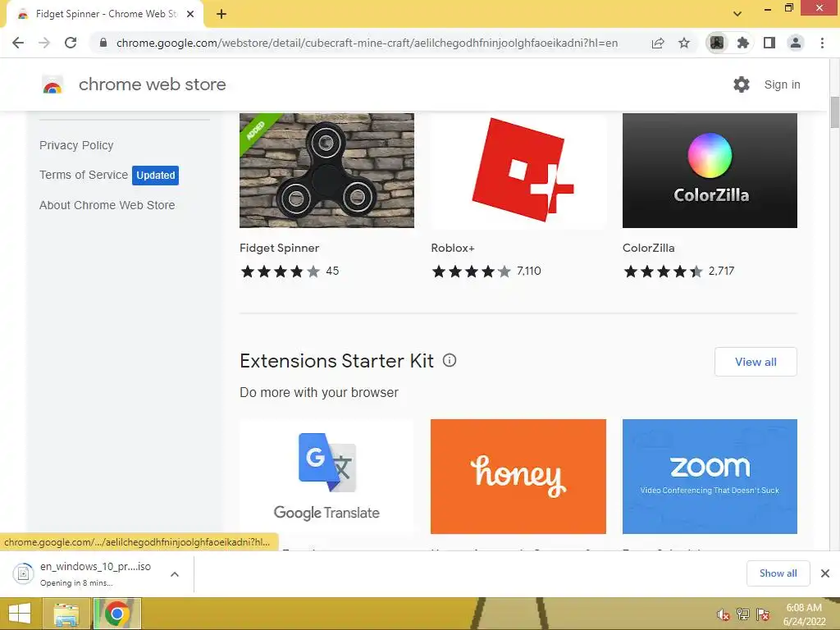Open ColorZilla extension thumbnail
Image resolution: width=840 pixels, height=630 pixels.
(x=710, y=171)
